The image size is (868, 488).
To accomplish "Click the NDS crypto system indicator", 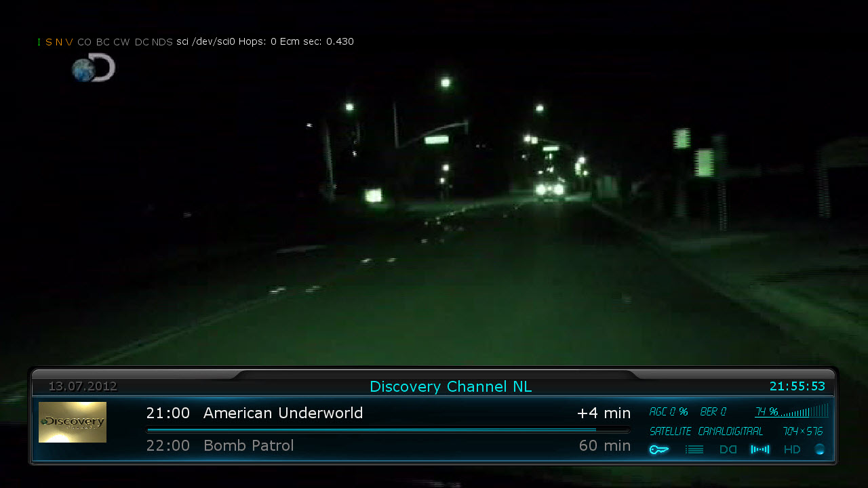I will click(x=162, y=42).
